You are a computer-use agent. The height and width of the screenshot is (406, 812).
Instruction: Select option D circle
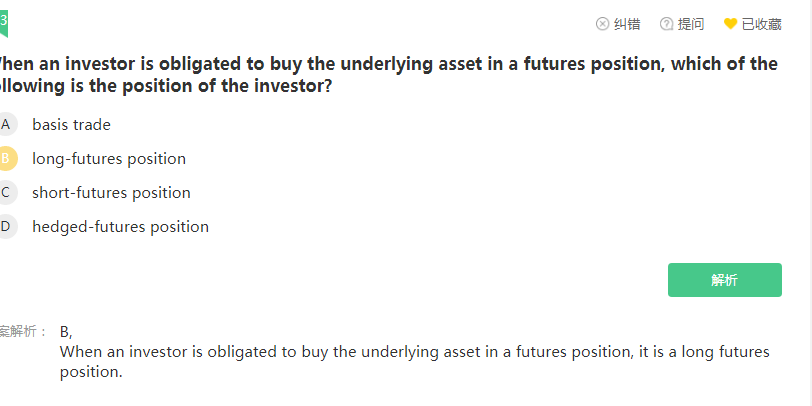pos(6,226)
